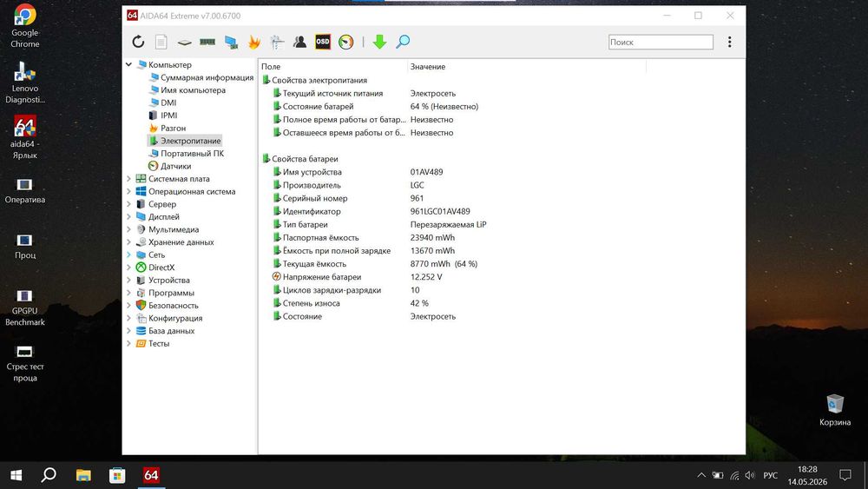The height and width of the screenshot is (489, 868).
Task: Open the monitor diagnostics toolbar icon
Action: tap(231, 42)
